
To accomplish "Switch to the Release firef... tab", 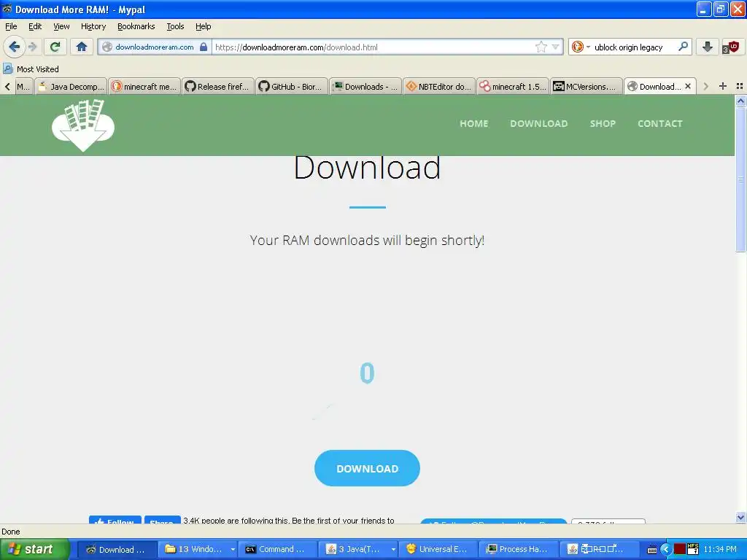I will [x=217, y=86].
